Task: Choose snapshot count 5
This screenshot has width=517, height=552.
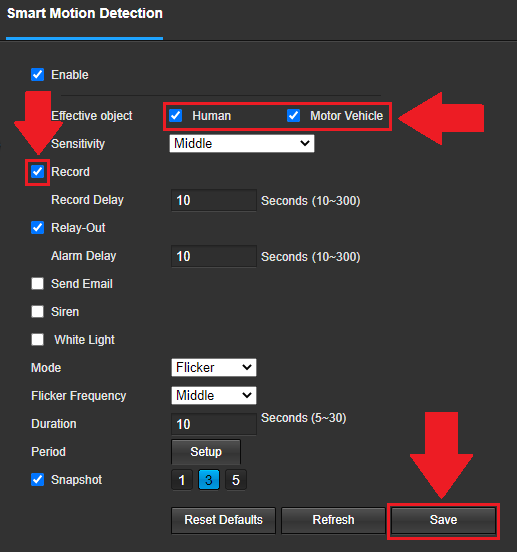Action: tap(236, 480)
